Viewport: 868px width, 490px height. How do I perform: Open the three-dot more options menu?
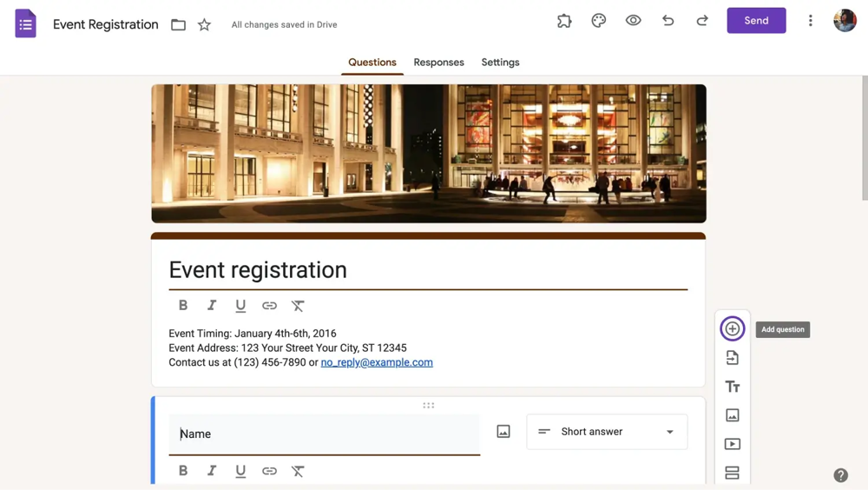click(x=811, y=21)
